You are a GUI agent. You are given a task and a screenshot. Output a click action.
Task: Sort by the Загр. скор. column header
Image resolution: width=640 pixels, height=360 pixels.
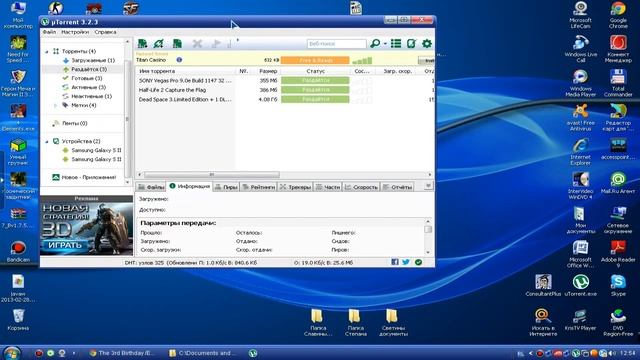(x=397, y=71)
